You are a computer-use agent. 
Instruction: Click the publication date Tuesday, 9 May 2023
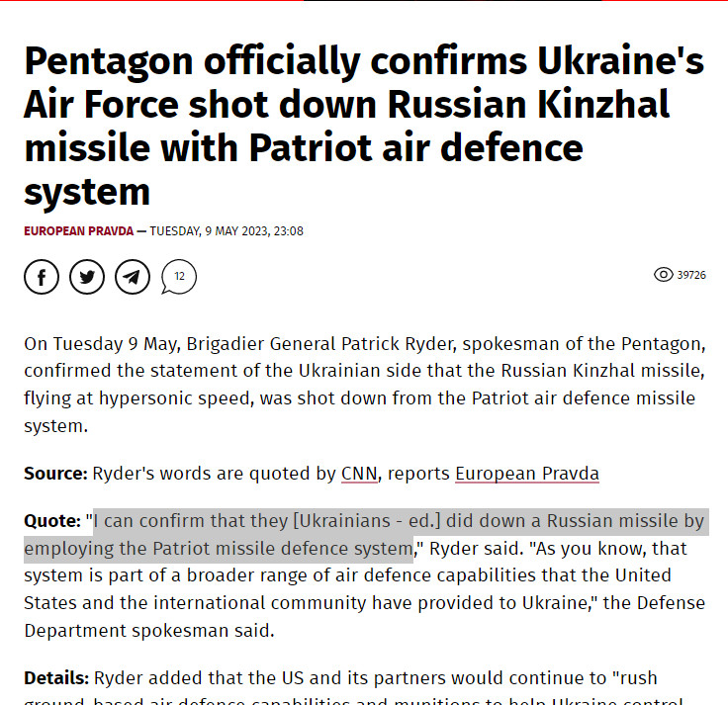(x=210, y=231)
